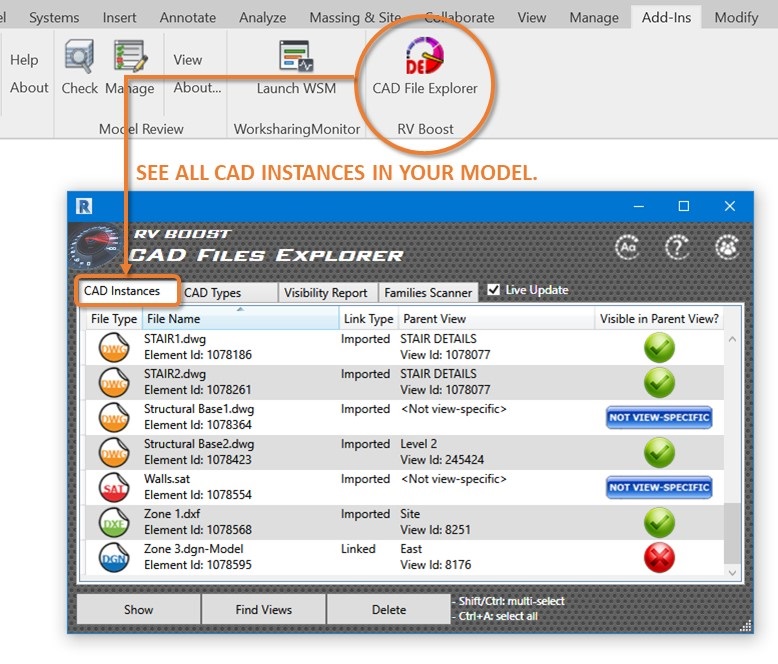Viewport: 778px width, 664px height.
Task: Click the Level 2 parent view cell
Action: 418,444
